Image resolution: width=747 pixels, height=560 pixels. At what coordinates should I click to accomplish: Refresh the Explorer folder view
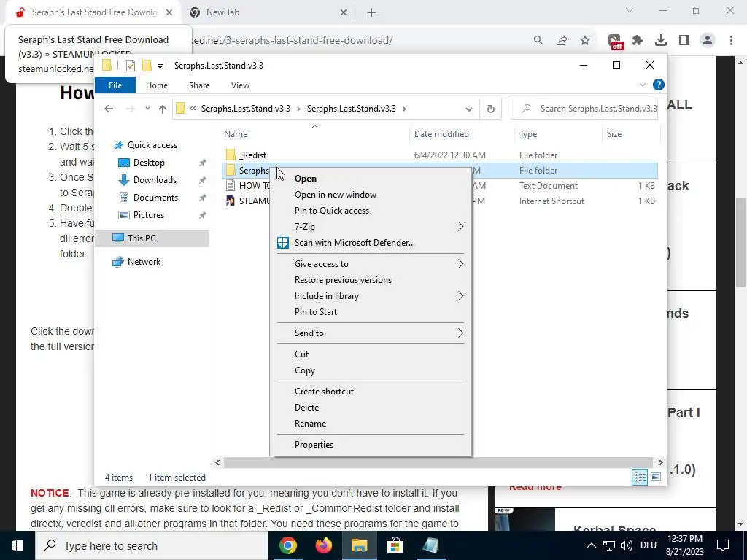coord(491,109)
